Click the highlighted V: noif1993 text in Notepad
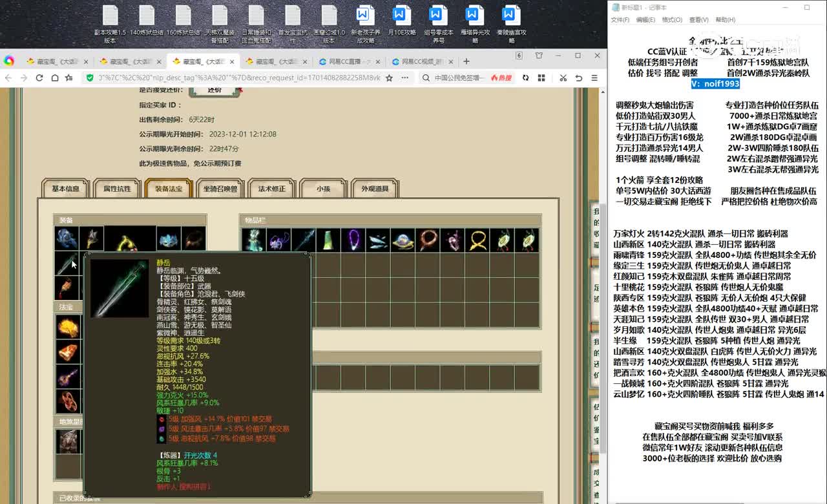Image resolution: width=827 pixels, height=504 pixels. (715, 83)
